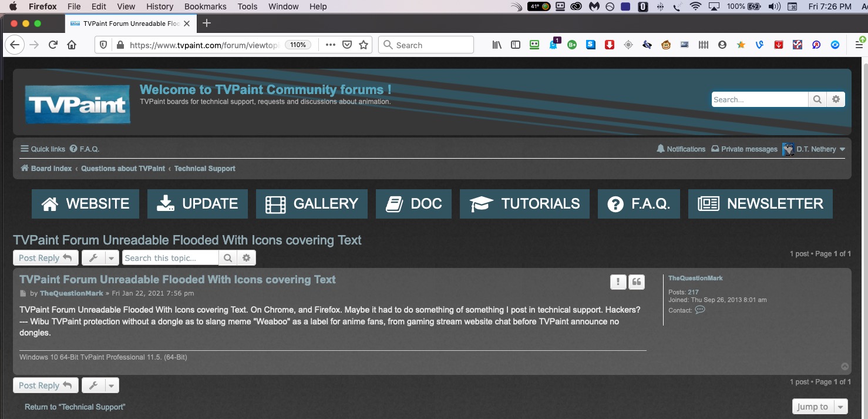This screenshot has height=419, width=868.
Task: Go back to the previous page
Action: point(15,45)
